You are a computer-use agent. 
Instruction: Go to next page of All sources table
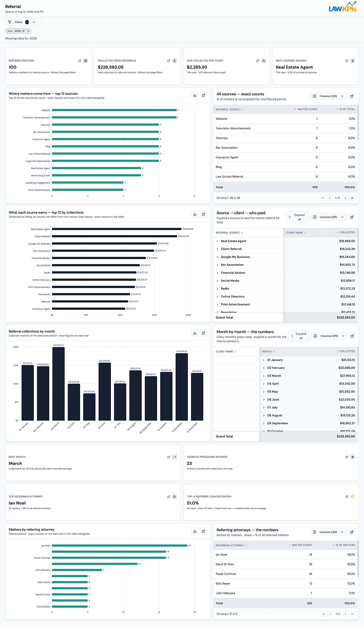pyautogui.click(x=345, y=198)
